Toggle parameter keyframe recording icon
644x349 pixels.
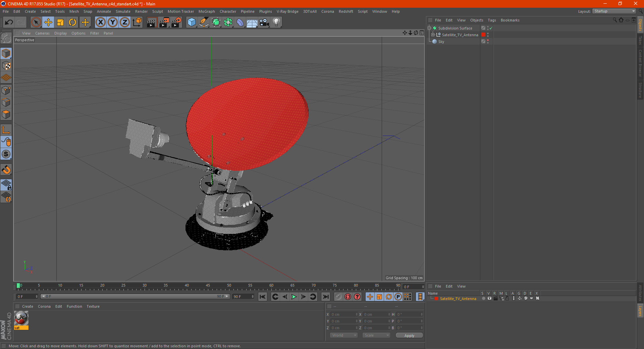coord(398,297)
